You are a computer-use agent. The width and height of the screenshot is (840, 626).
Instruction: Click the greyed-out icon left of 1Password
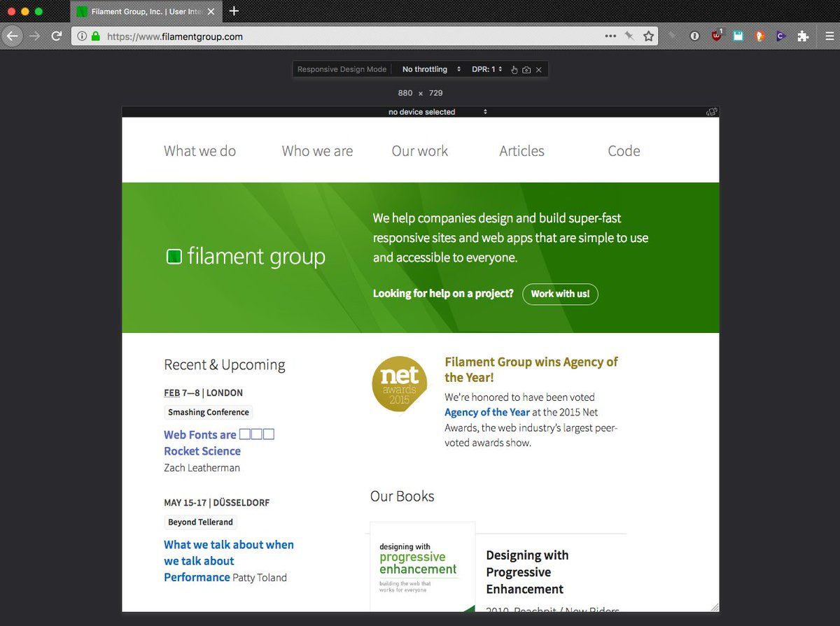pyautogui.click(x=672, y=36)
